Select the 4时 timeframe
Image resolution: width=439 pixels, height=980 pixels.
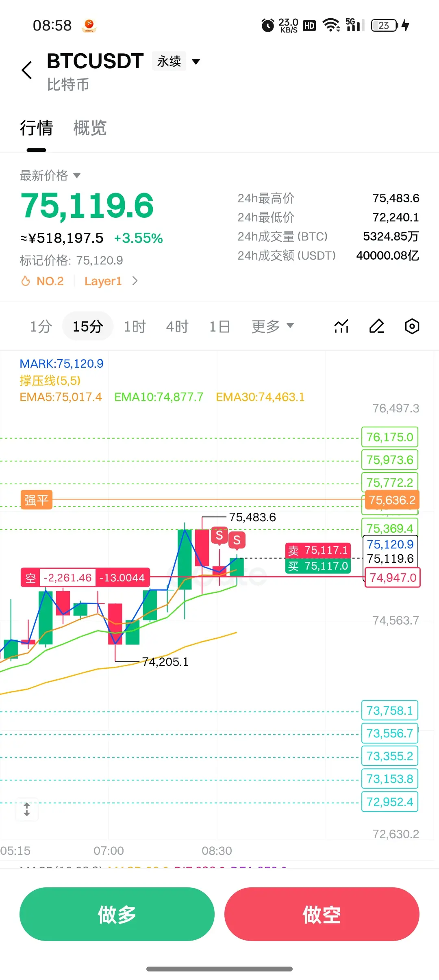click(x=177, y=326)
